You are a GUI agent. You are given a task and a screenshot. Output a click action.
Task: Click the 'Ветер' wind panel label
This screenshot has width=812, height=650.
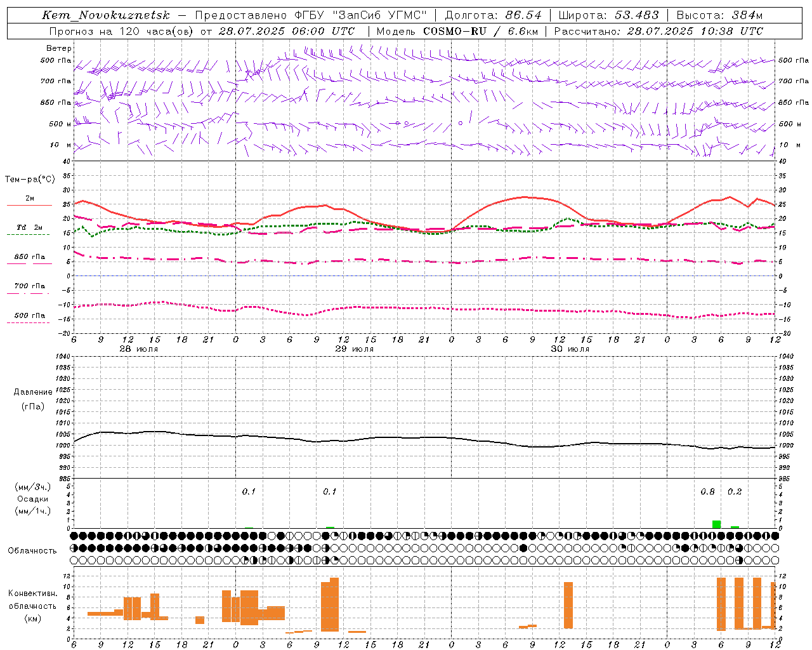coord(58,48)
